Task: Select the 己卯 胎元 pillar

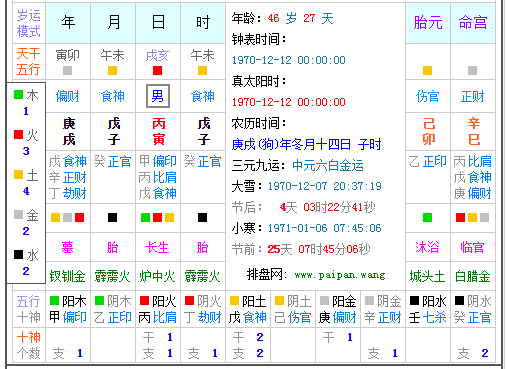Action: click(429, 131)
